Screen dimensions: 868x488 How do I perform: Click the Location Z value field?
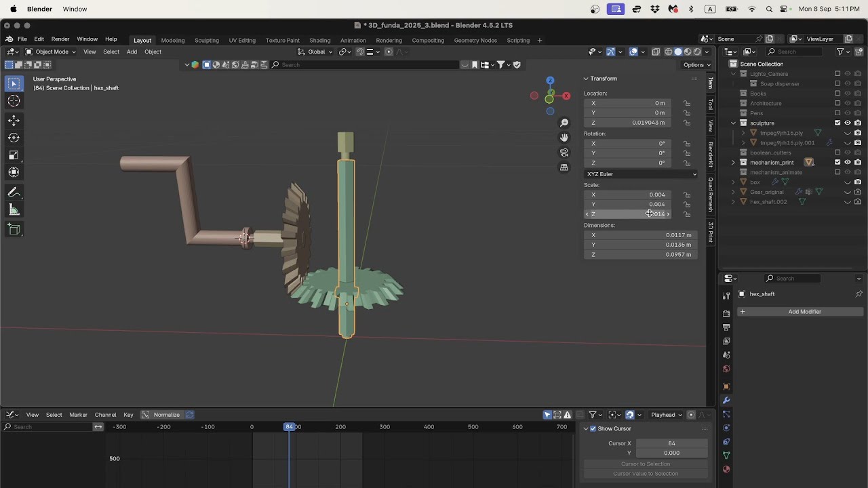(x=627, y=123)
